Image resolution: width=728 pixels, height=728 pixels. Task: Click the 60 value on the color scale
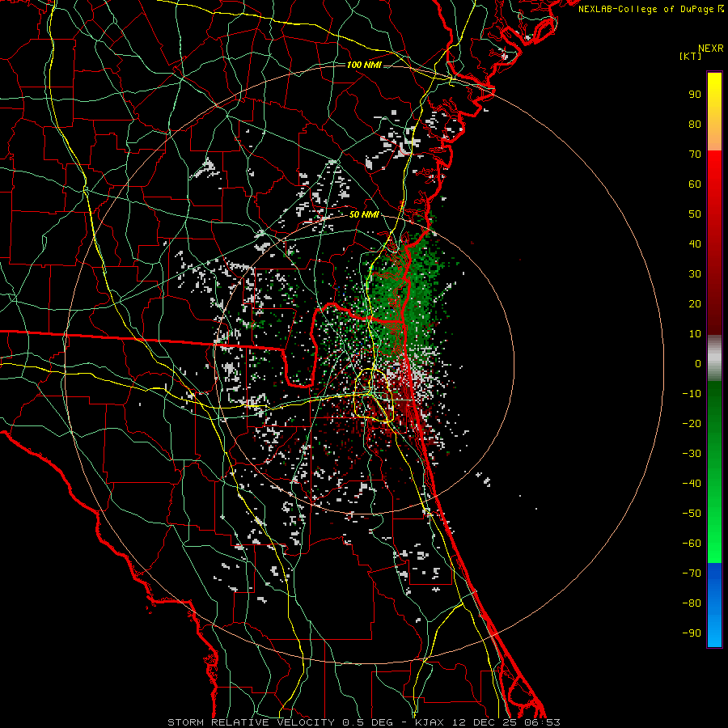point(695,184)
